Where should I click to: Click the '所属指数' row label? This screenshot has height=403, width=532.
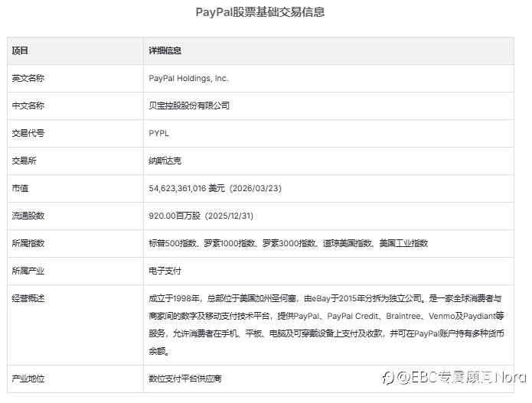28,243
